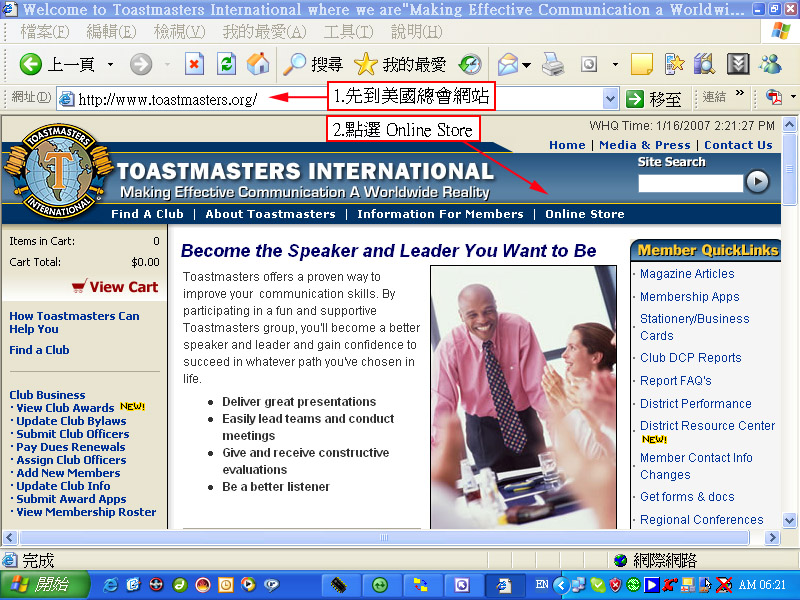This screenshot has height=600, width=800.
Task: Open the Find A Club navigation link
Action: (x=147, y=214)
